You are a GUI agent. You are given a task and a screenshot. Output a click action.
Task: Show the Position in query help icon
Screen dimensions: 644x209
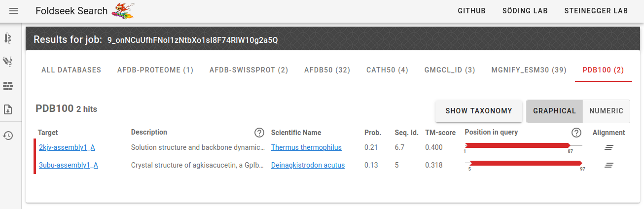576,133
